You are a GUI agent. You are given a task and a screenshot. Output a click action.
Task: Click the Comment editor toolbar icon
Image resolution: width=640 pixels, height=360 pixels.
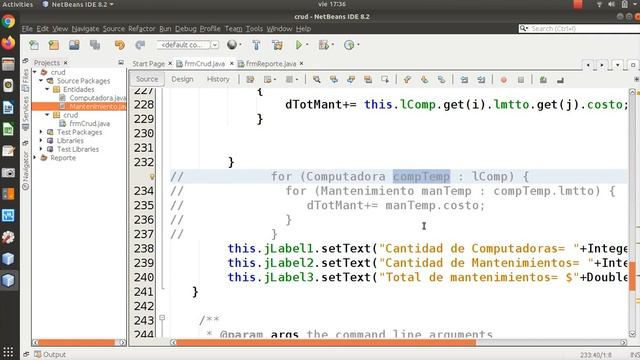point(543,80)
